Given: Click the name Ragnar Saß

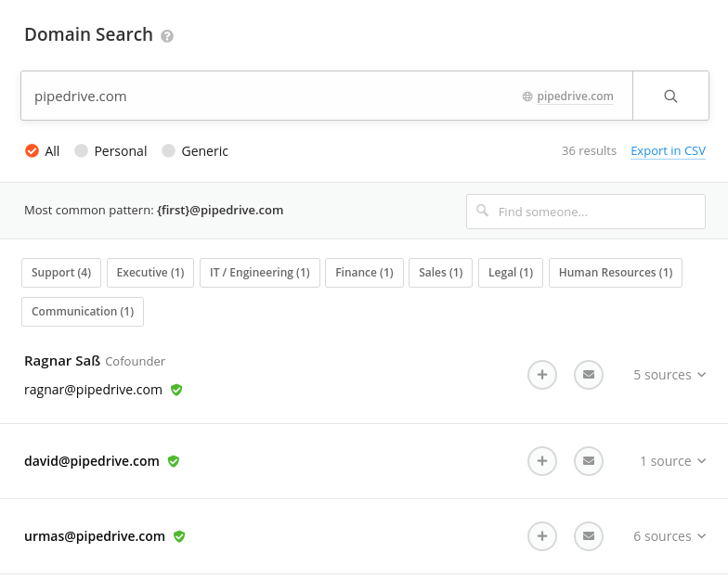Looking at the screenshot, I should [x=62, y=361].
